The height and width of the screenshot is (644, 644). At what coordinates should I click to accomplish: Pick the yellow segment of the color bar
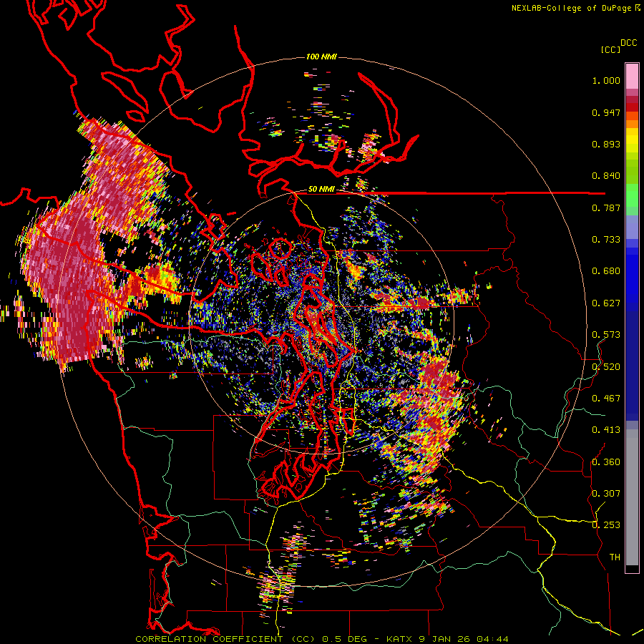[632, 141]
